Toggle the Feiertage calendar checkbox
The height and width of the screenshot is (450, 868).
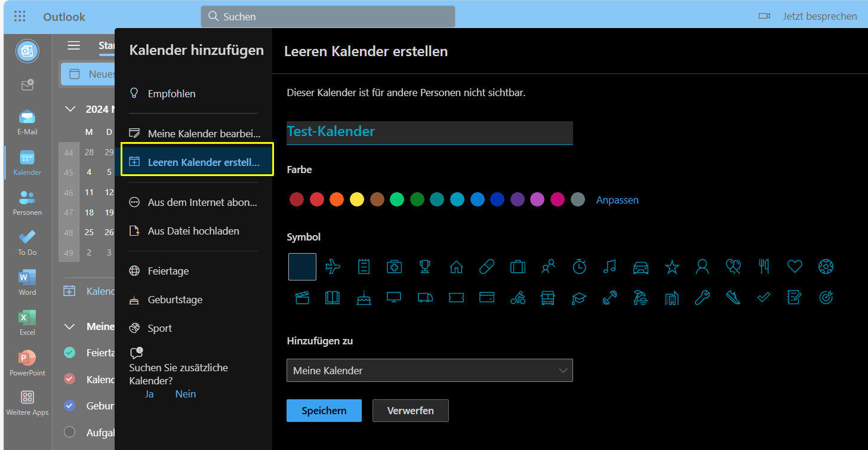70,353
